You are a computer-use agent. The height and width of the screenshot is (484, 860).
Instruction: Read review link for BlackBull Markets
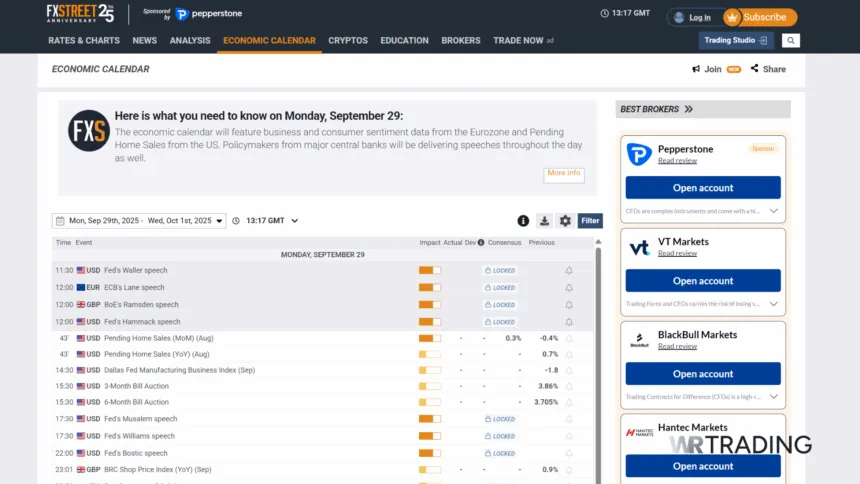coord(677,346)
